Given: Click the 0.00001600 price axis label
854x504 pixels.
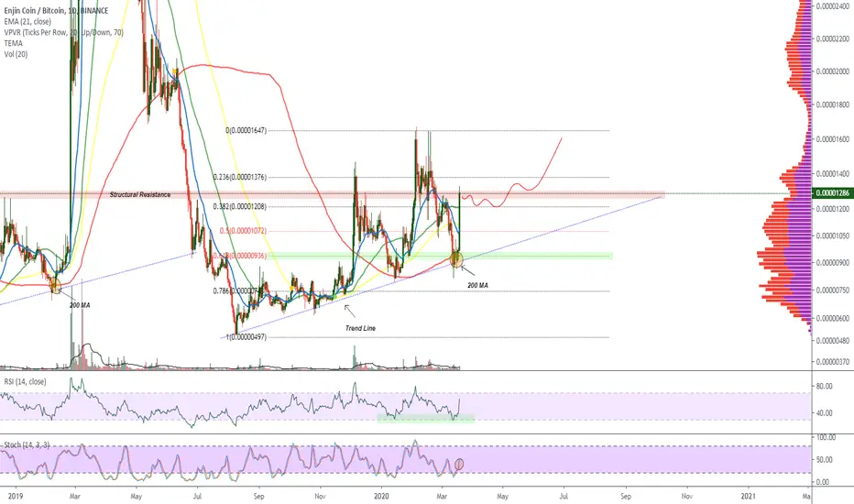Looking at the screenshot, I should (x=833, y=139).
